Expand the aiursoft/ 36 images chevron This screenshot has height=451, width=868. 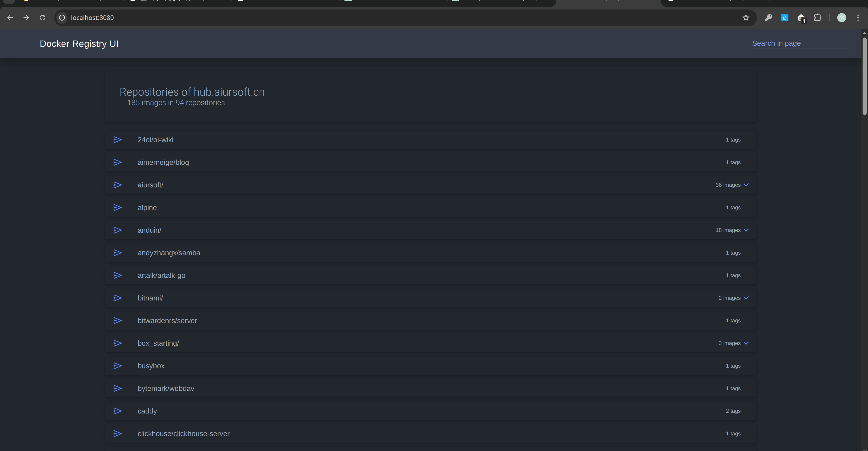(746, 185)
